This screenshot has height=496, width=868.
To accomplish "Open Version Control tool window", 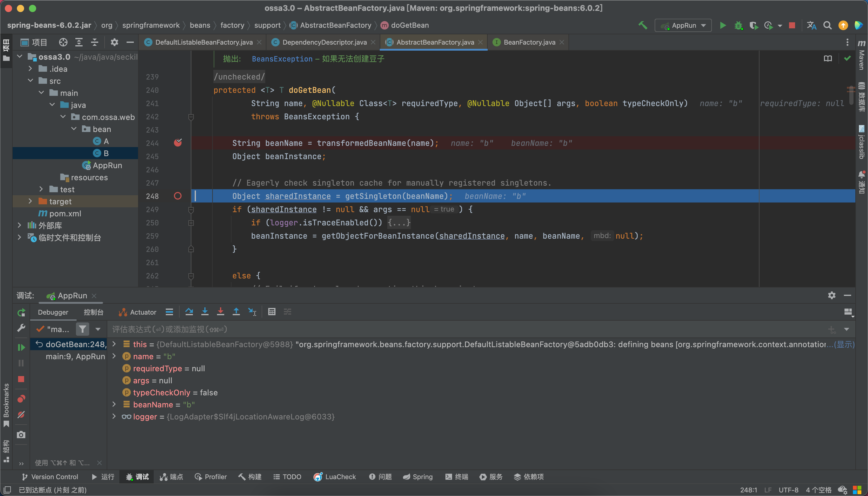I will click(50, 477).
